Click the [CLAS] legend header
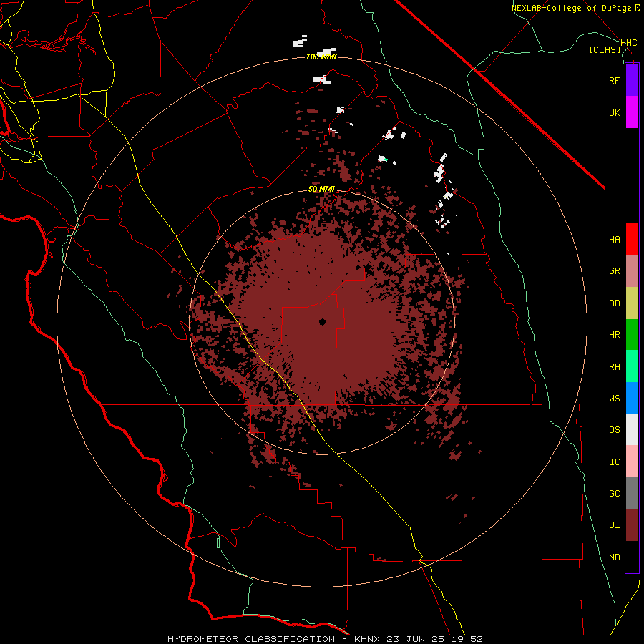 tap(605, 49)
